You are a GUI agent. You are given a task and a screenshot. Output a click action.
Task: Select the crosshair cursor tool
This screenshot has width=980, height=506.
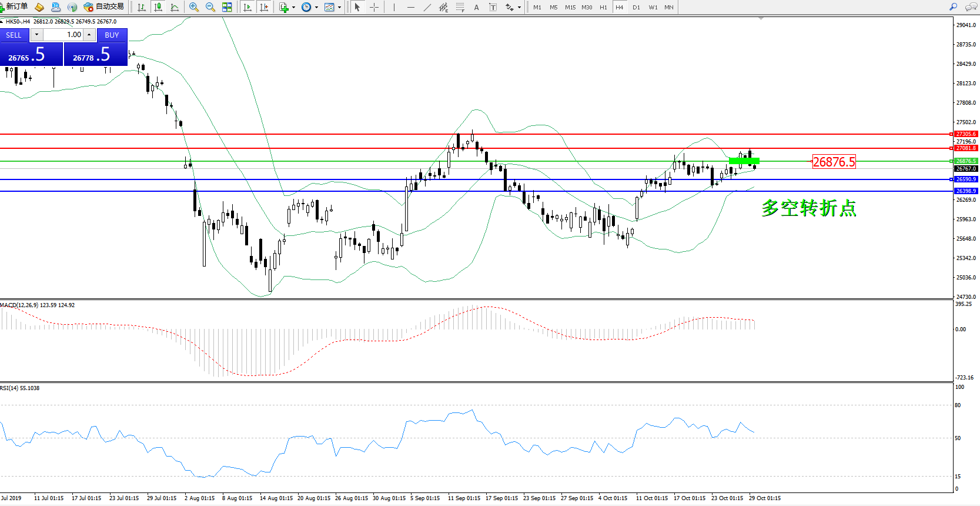374,7
